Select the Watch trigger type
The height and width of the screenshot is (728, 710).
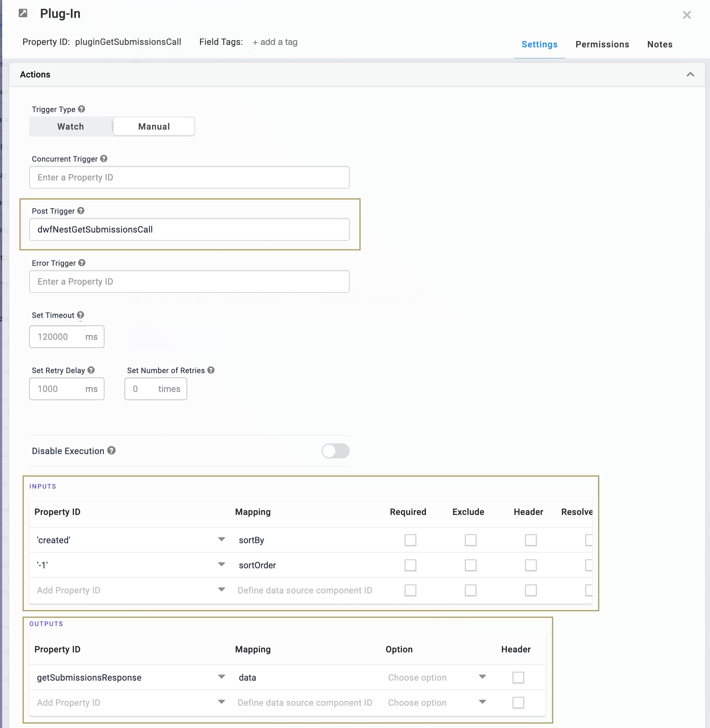coord(71,126)
